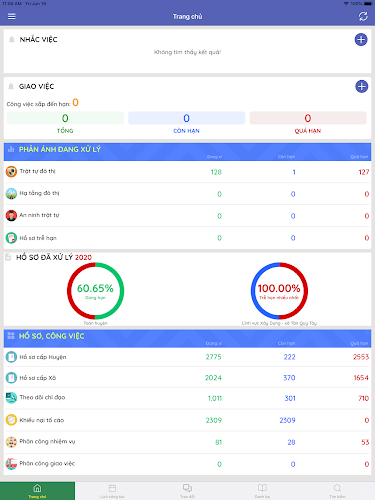Tap the blue Còn hạn count box
The image size is (375, 500).
tap(187, 118)
